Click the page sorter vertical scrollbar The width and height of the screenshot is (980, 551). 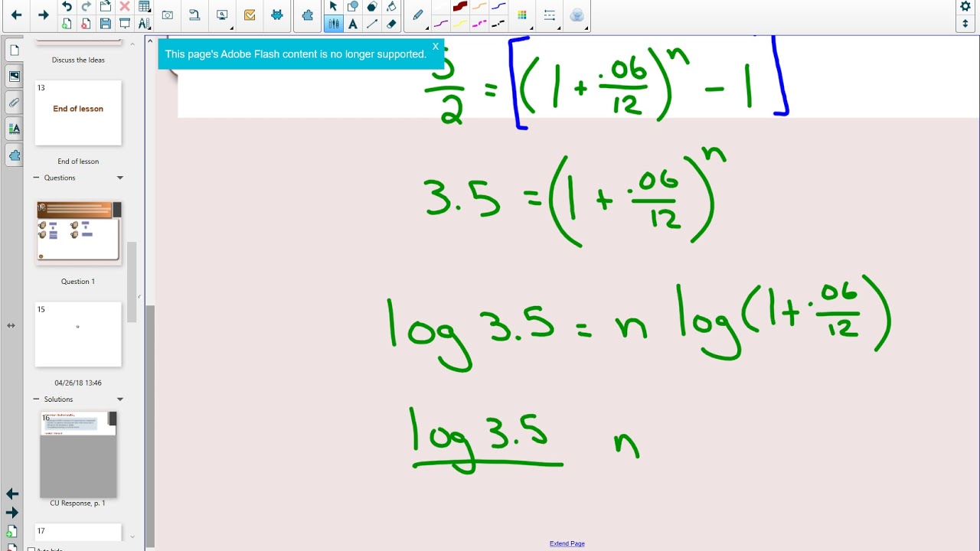coord(132,282)
